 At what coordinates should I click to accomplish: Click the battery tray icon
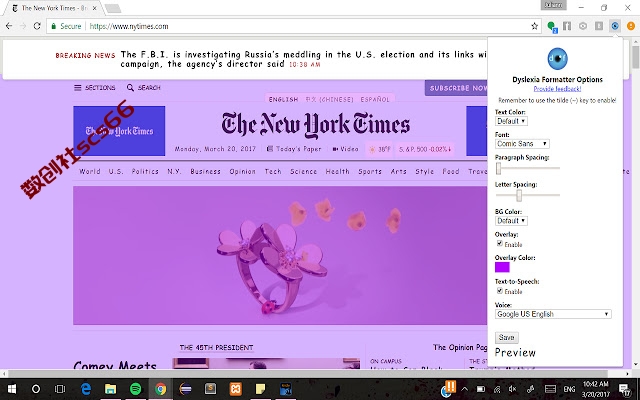pyautogui.click(x=481, y=389)
